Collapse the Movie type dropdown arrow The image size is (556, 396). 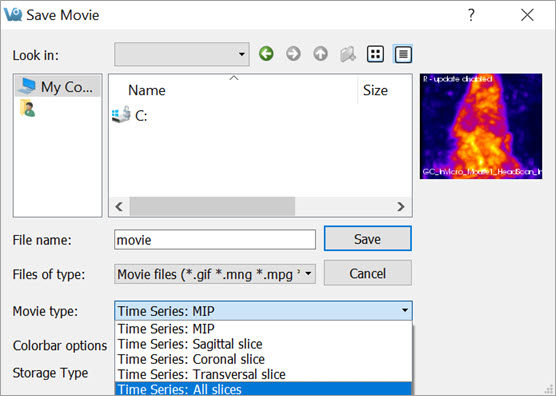[x=405, y=311]
